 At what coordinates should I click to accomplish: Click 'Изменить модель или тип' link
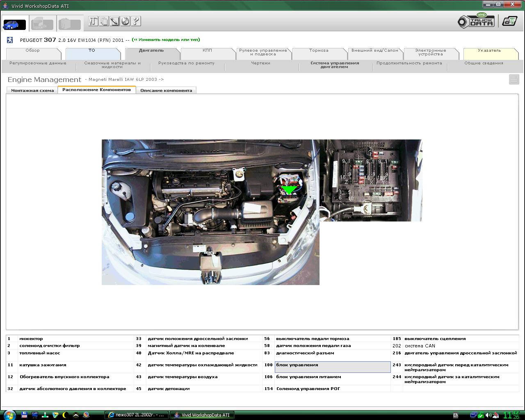pos(166,40)
